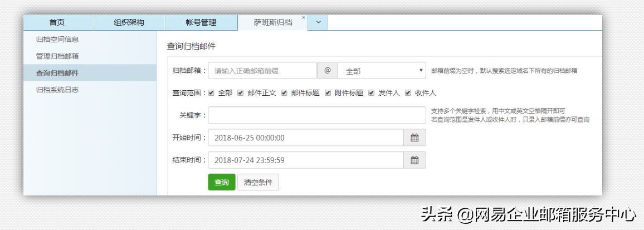The image size is (644, 230).
Task: Toggle the 附件标题 checkbox
Action: (x=328, y=93)
